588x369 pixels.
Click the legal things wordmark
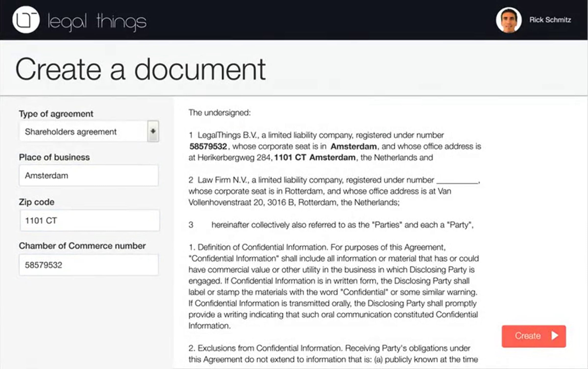coord(97,22)
